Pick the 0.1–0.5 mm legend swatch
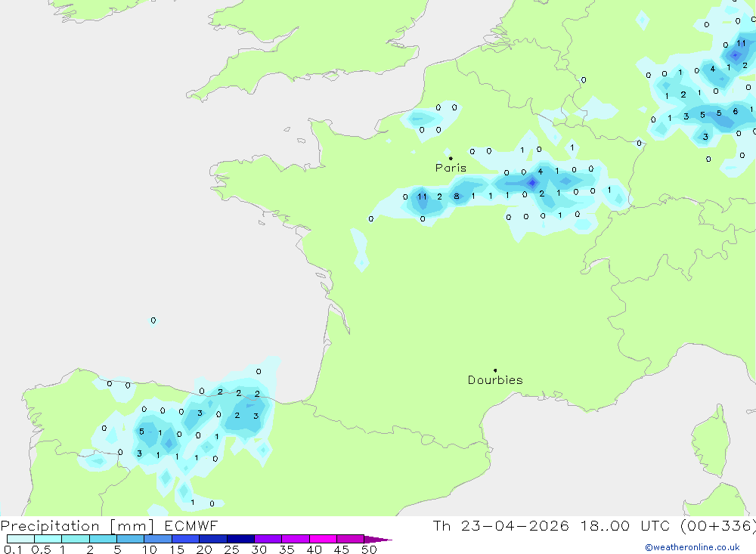 click(x=20, y=539)
